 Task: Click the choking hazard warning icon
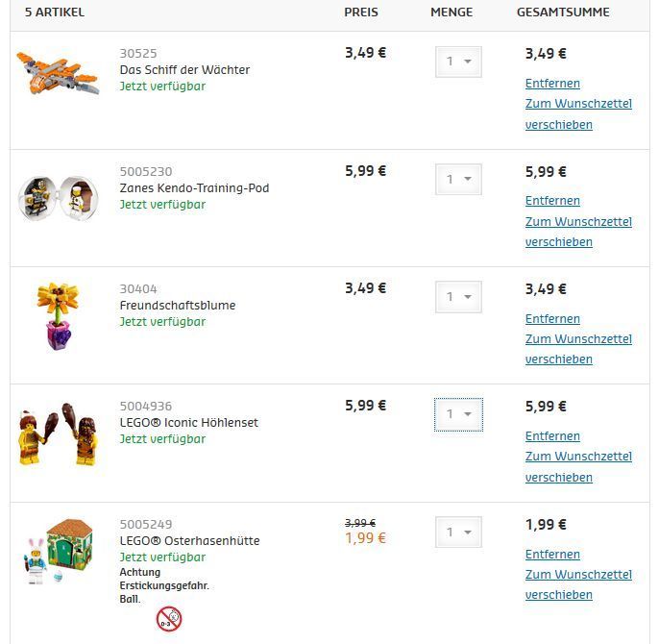169,618
